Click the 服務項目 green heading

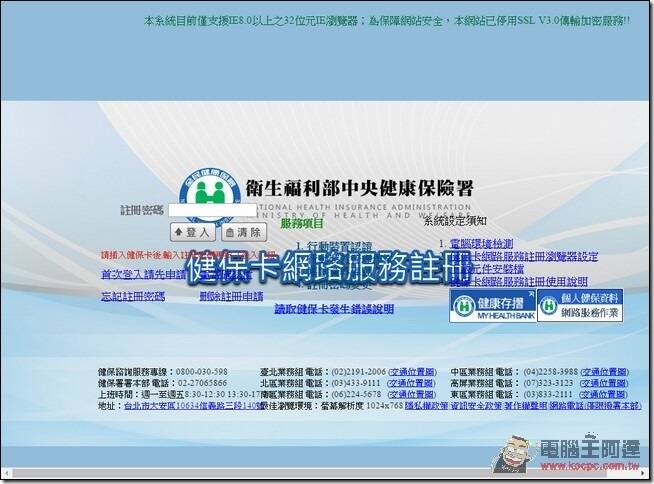point(302,224)
